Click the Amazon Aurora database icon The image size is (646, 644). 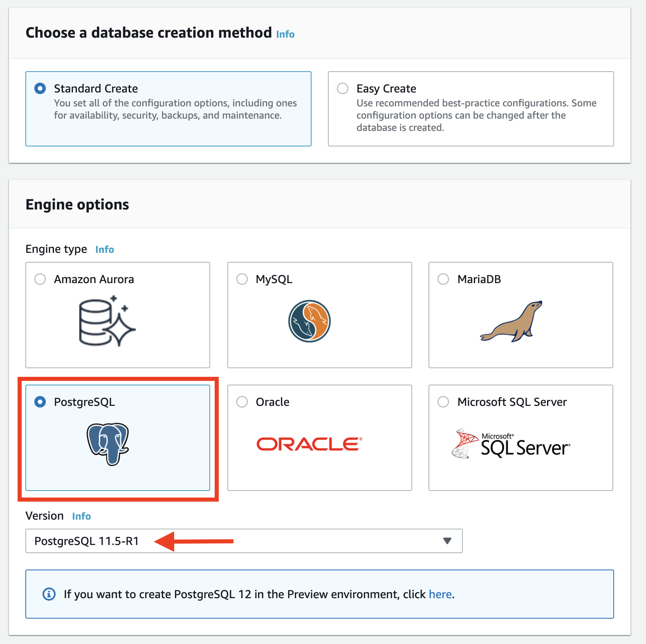tap(106, 321)
